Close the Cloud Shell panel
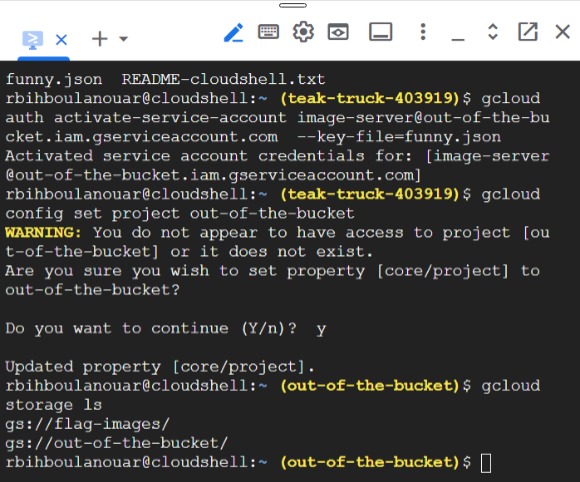 coord(563,32)
